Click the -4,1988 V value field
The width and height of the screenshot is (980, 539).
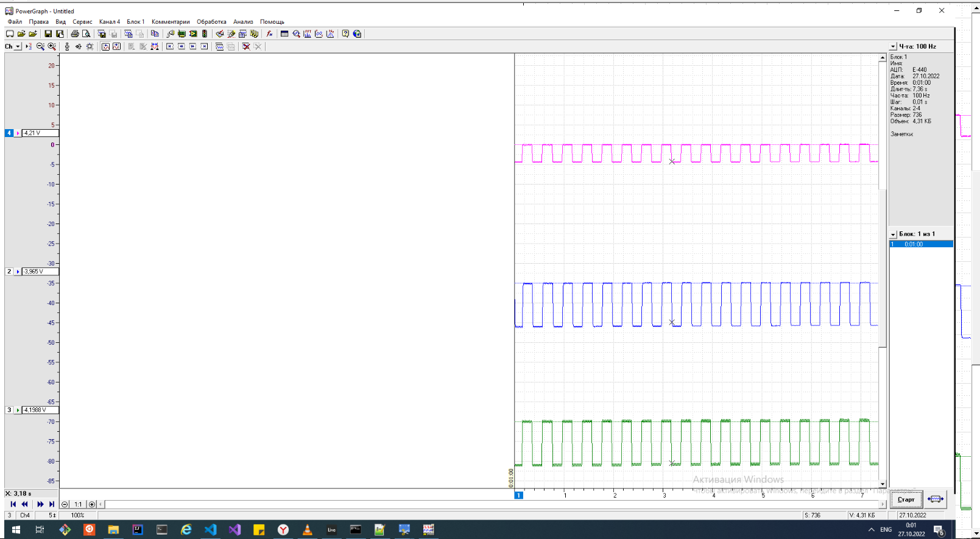point(40,410)
